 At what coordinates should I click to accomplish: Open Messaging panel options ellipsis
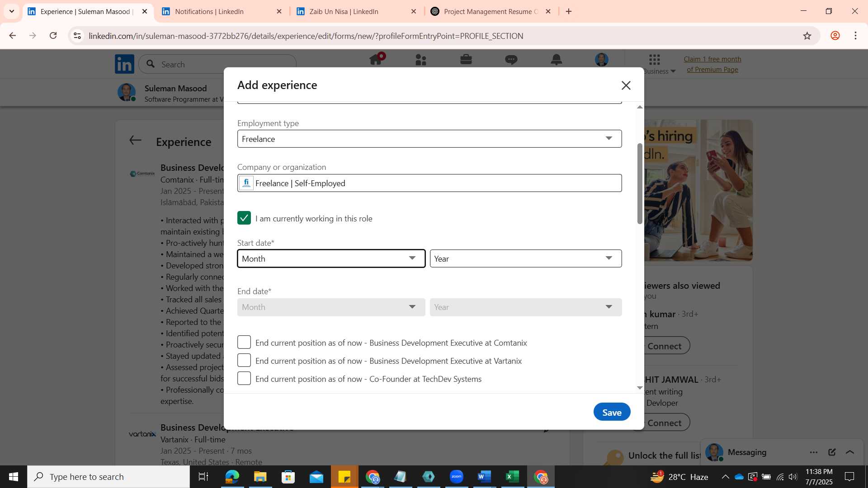coord(814,452)
